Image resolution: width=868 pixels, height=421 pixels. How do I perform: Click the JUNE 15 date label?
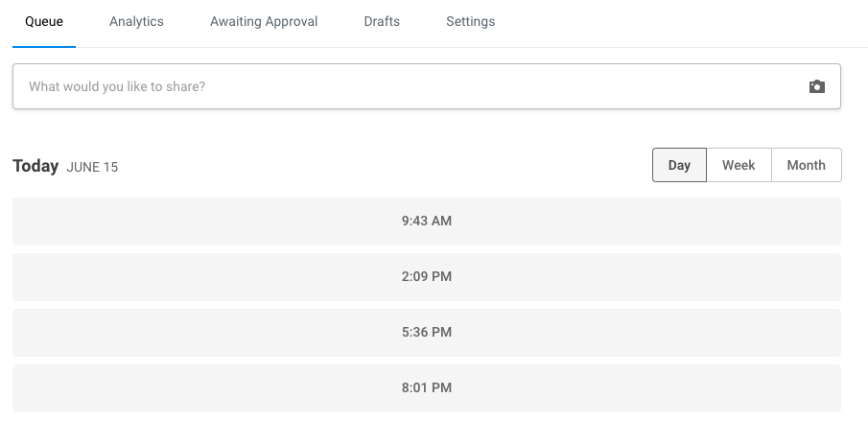[x=92, y=168]
